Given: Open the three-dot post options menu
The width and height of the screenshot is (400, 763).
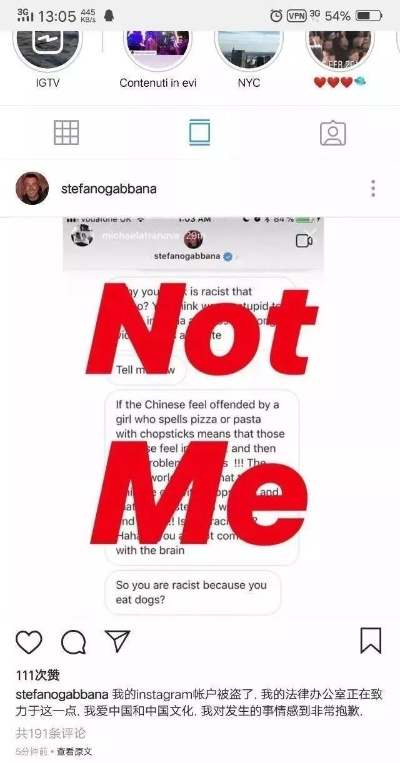Looking at the screenshot, I should click(x=373, y=188).
